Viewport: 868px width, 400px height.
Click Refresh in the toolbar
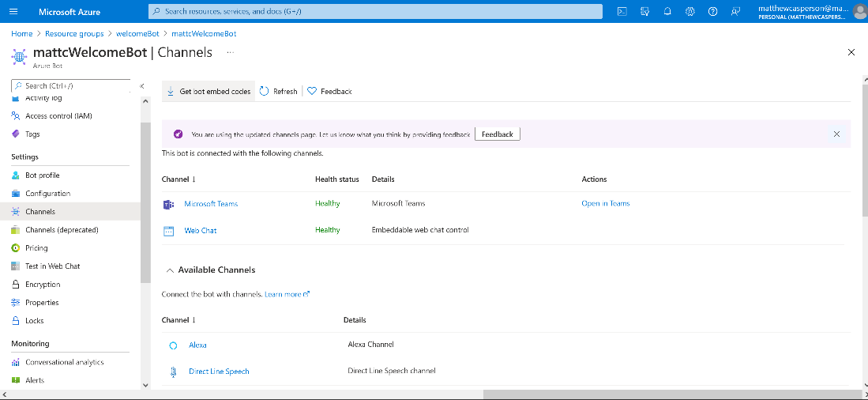coord(279,92)
